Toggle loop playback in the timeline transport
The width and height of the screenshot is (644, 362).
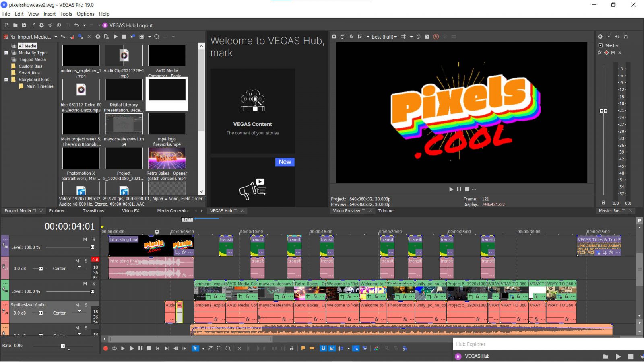[x=114, y=348]
